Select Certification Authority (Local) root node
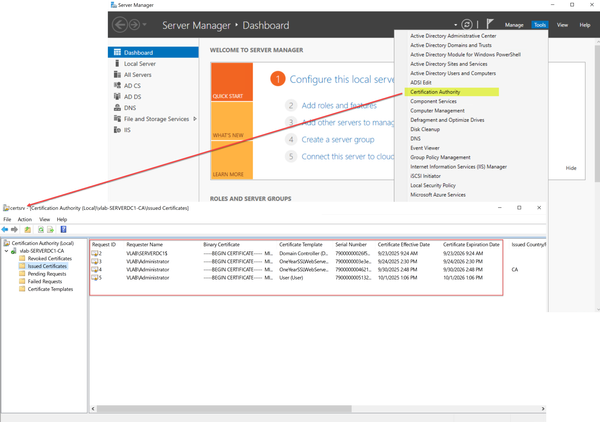Viewport: 600px width, 422px height. coord(42,243)
